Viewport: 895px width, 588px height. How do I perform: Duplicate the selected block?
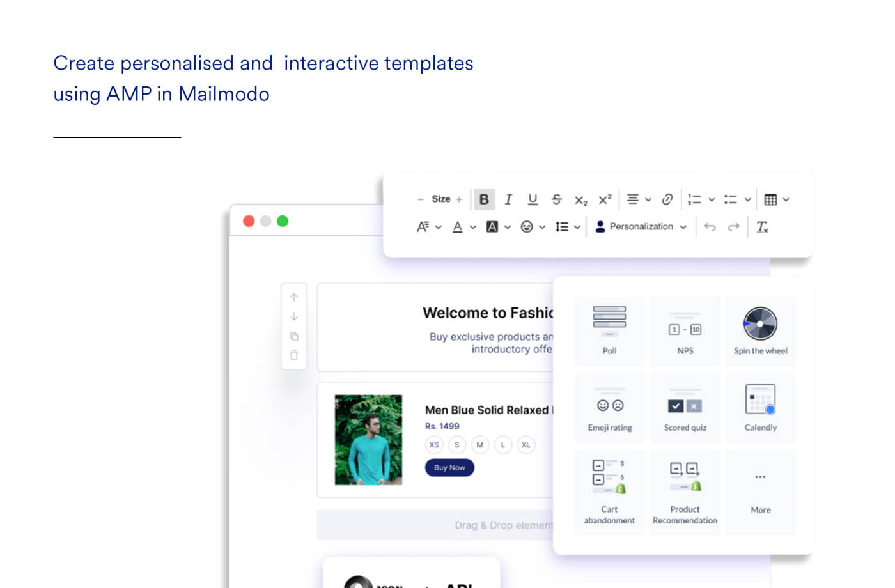click(x=294, y=336)
